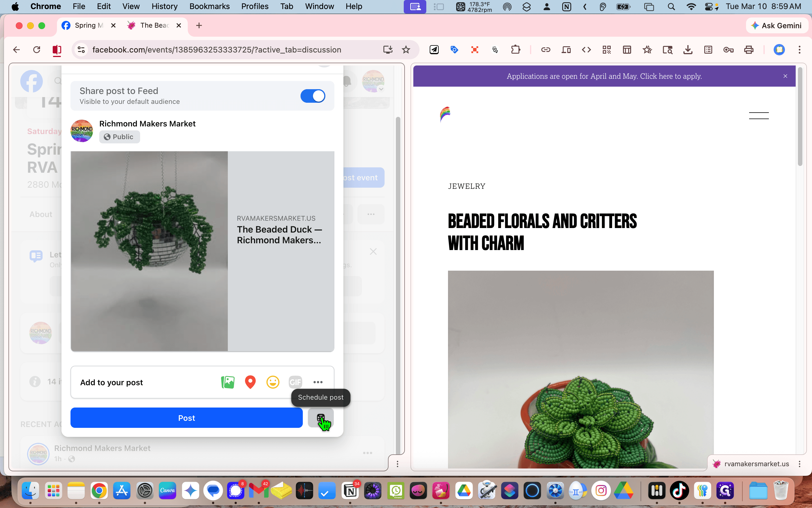Open a new browser tab
Viewport: 812px width, 508px height.
click(x=199, y=25)
